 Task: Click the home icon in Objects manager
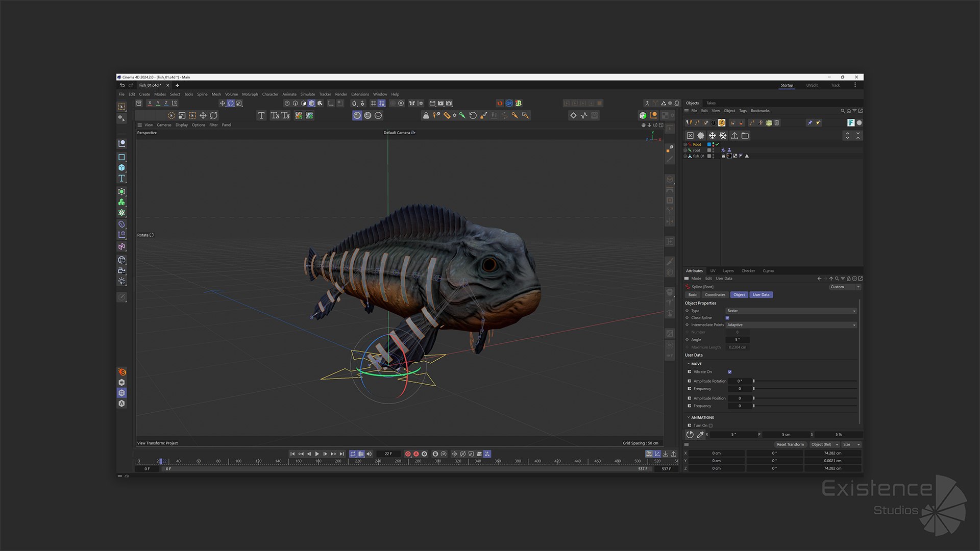[848, 111]
